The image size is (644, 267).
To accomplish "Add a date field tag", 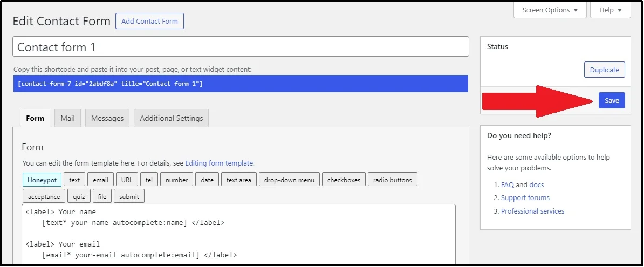I will 207,180.
